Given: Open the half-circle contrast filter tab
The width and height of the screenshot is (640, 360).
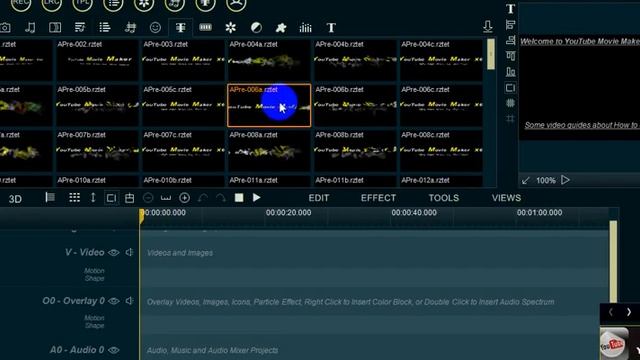Looking at the screenshot, I should (256, 28).
